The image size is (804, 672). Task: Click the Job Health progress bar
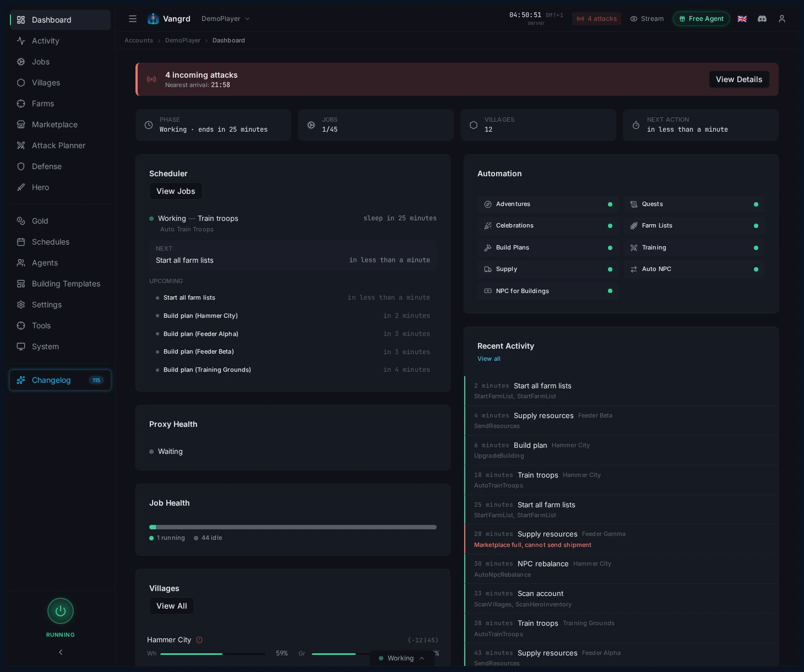click(x=292, y=527)
